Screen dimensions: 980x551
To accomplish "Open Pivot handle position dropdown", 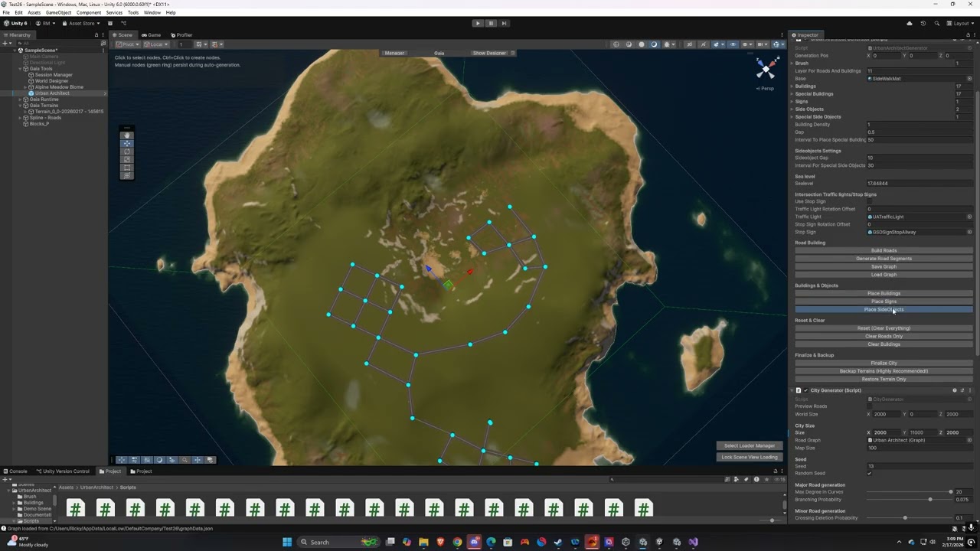I will pos(128,44).
